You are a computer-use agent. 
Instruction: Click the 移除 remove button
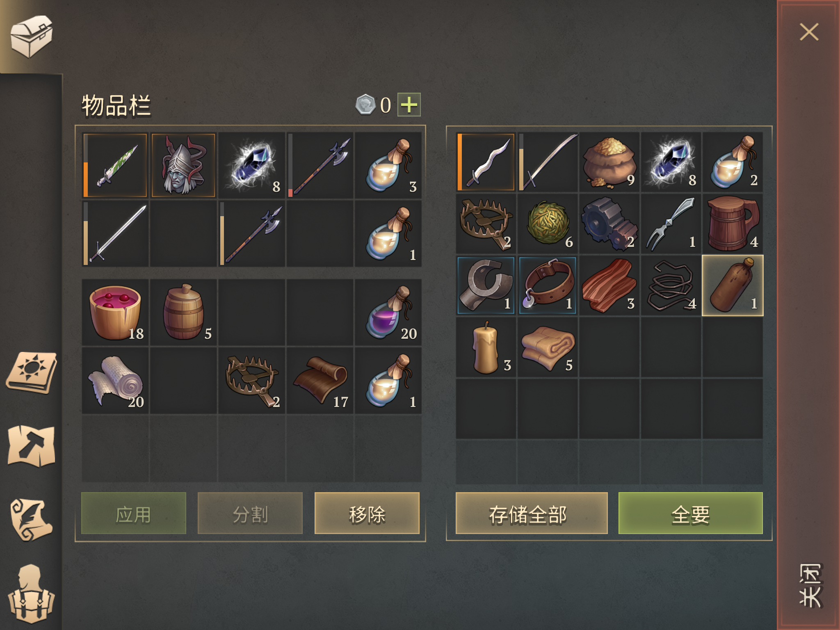click(x=367, y=514)
